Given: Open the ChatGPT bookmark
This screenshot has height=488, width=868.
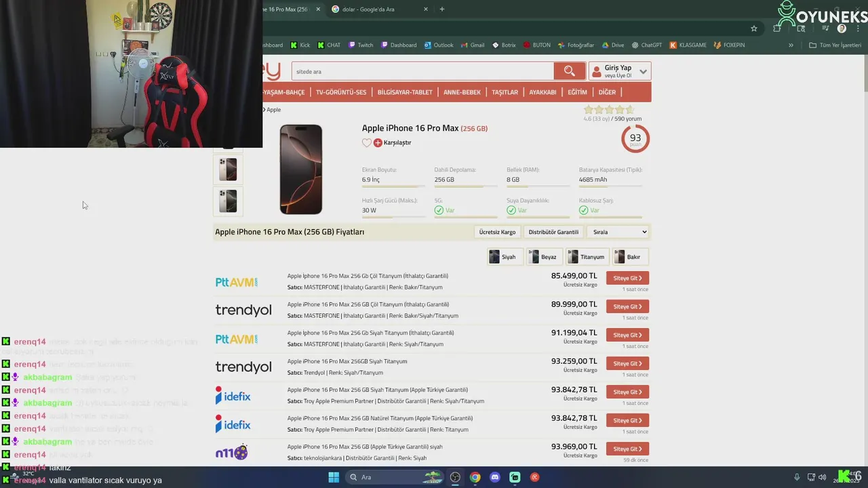Looking at the screenshot, I should (647, 45).
